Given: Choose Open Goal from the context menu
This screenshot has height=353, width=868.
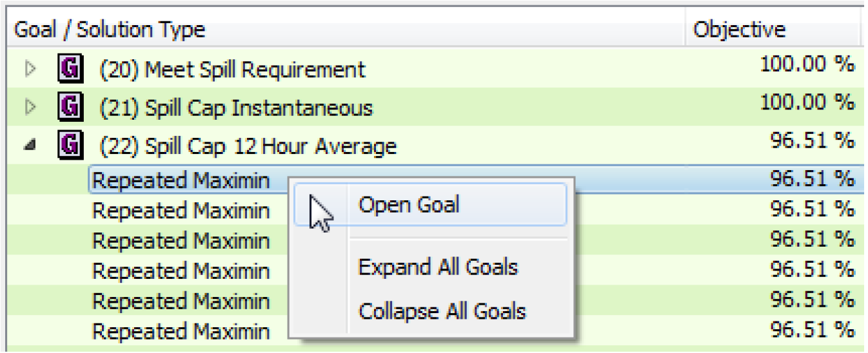Looking at the screenshot, I should point(409,205).
